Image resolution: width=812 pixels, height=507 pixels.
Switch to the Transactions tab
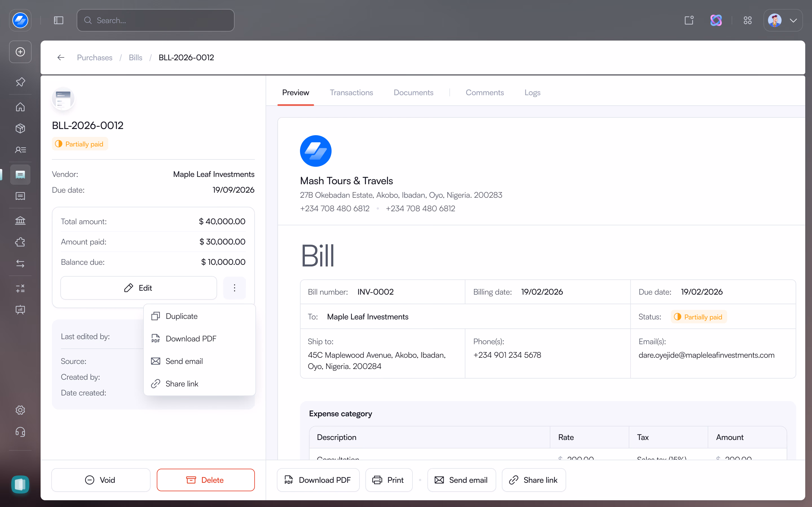351,93
